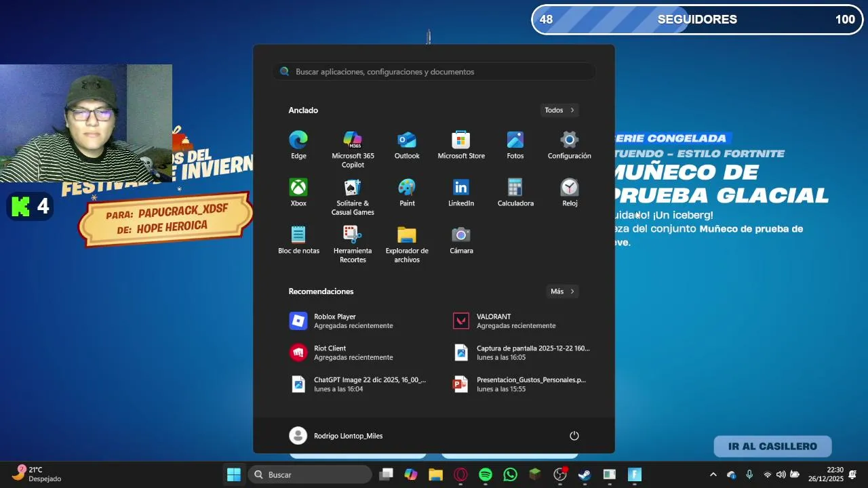Launch Paint from Start menu
Screen dimensions: 868x488
click(x=407, y=193)
